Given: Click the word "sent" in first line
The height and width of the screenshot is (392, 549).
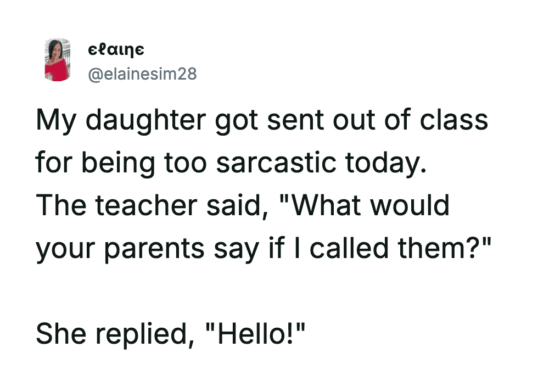Looking at the screenshot, I should [x=294, y=120].
